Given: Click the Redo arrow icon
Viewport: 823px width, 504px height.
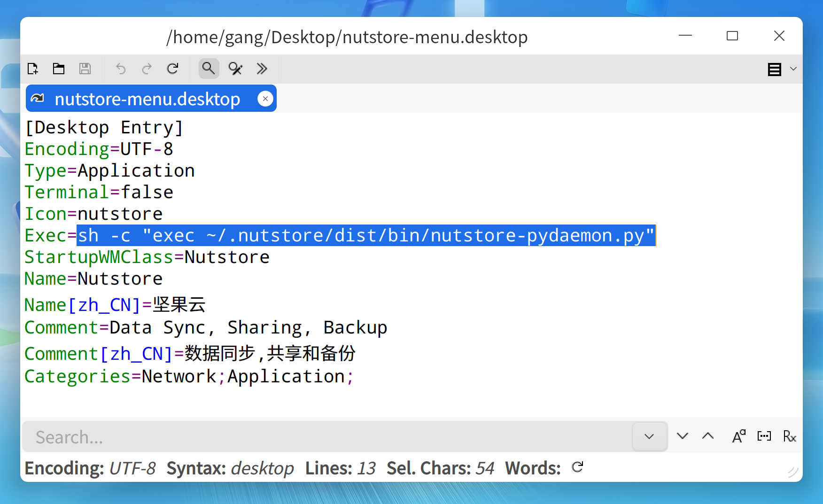Looking at the screenshot, I should pos(147,69).
